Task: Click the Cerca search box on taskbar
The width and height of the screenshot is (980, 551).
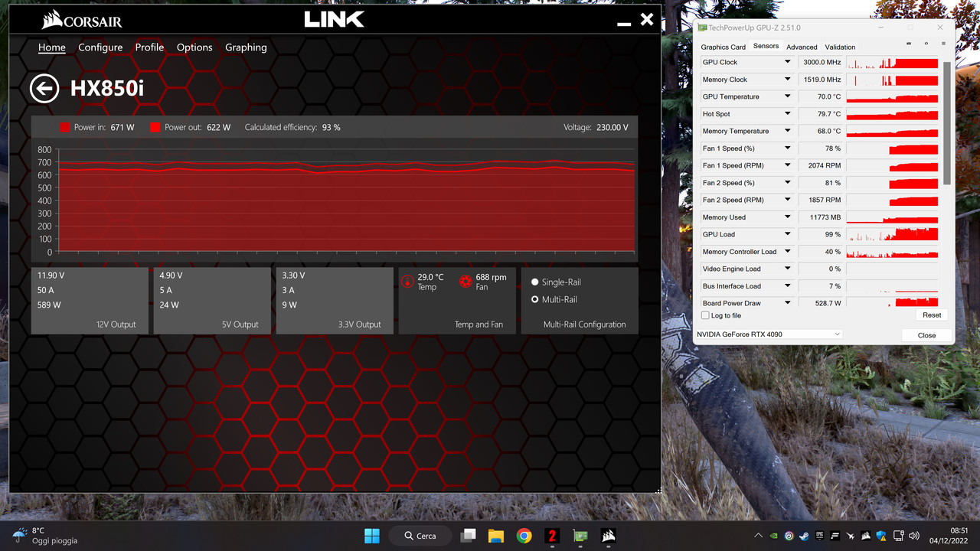Action: pyautogui.click(x=420, y=536)
